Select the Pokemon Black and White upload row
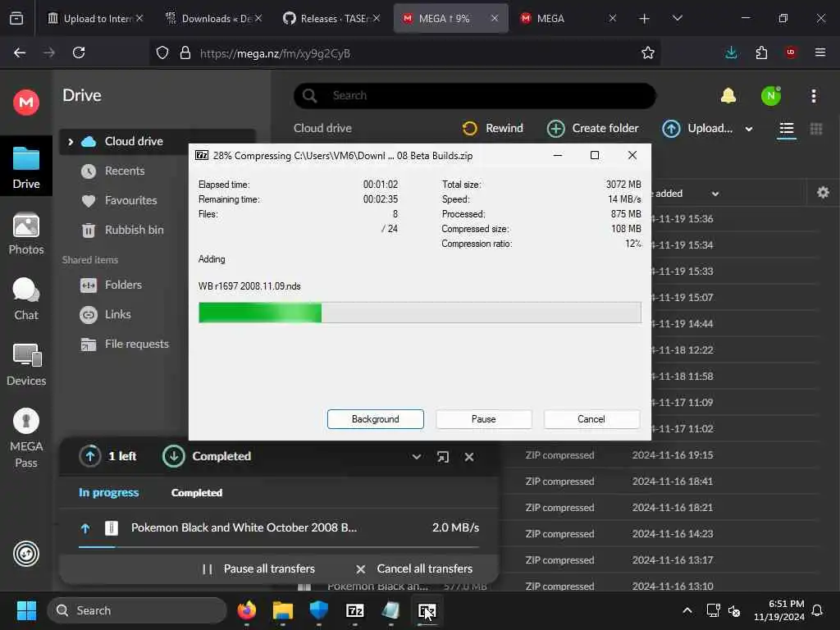Image resolution: width=840 pixels, height=630 pixels. pos(279,527)
